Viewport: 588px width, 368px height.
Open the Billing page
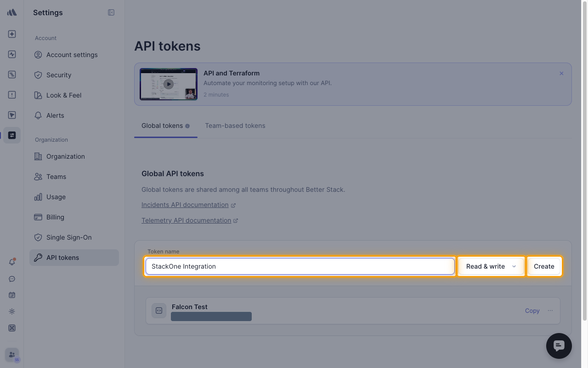coord(74,217)
